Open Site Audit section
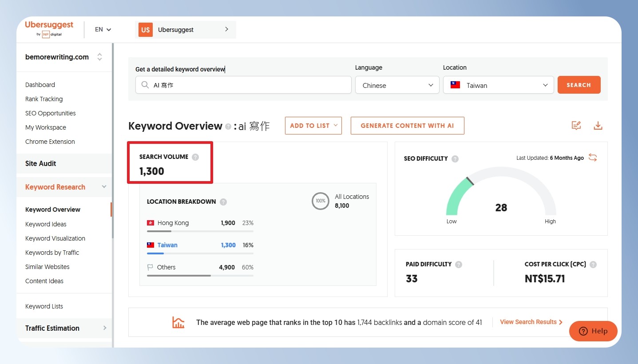This screenshot has height=364, width=638. 64,163
